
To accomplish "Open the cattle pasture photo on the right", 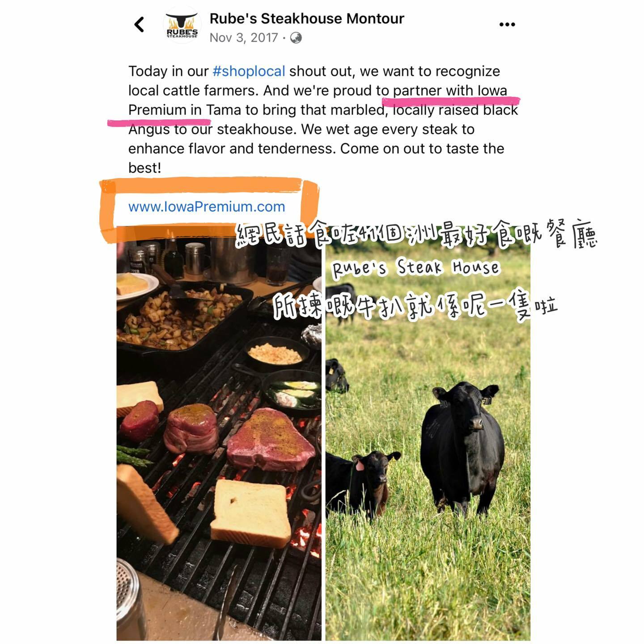I will pos(428,441).
